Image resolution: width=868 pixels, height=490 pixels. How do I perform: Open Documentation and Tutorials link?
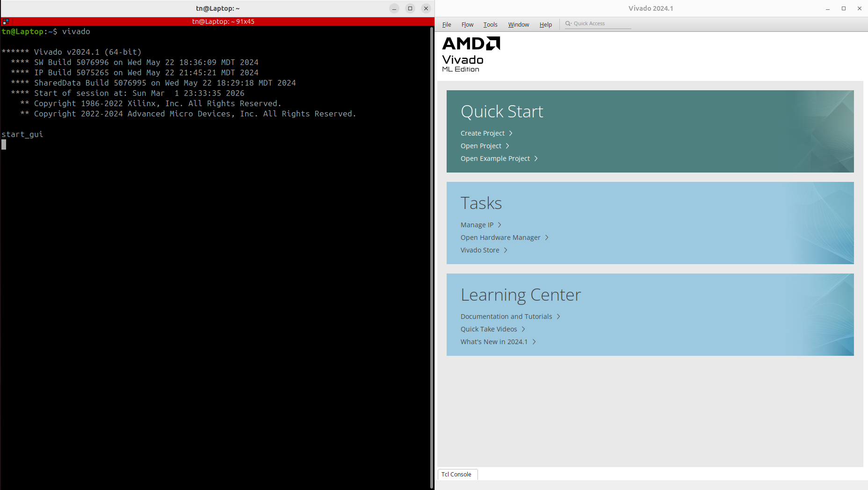tap(506, 317)
